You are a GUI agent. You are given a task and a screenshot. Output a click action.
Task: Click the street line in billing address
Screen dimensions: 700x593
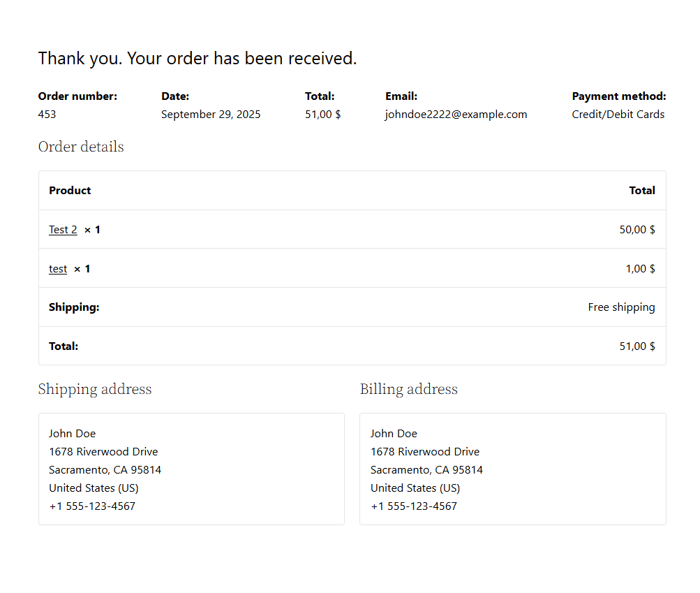[x=424, y=452]
